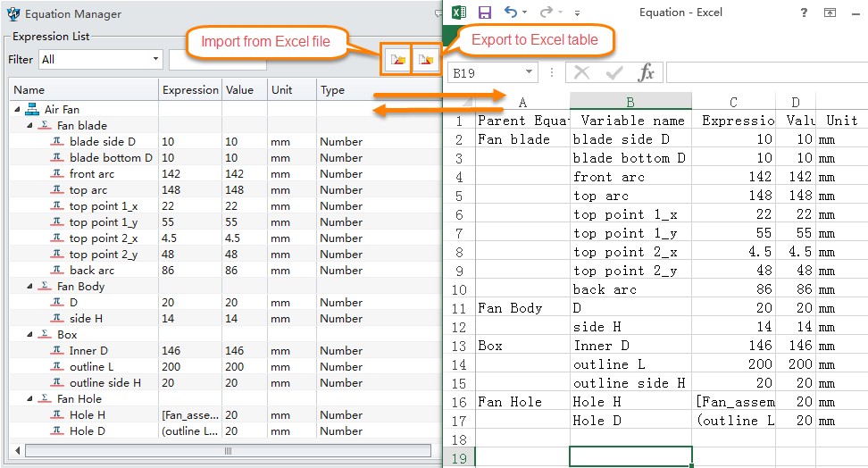Click Excel cell 'Inner D' in column B
This screenshot has height=468, width=868.
(x=630, y=345)
